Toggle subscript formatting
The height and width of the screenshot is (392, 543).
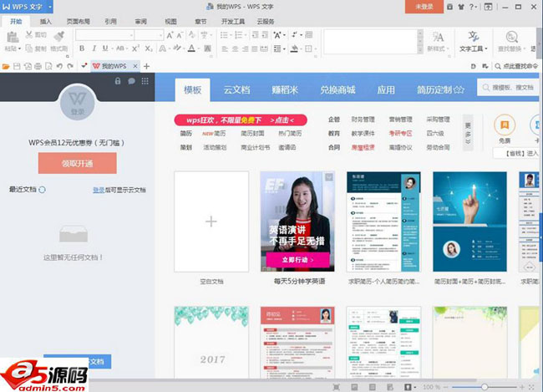click(149, 48)
